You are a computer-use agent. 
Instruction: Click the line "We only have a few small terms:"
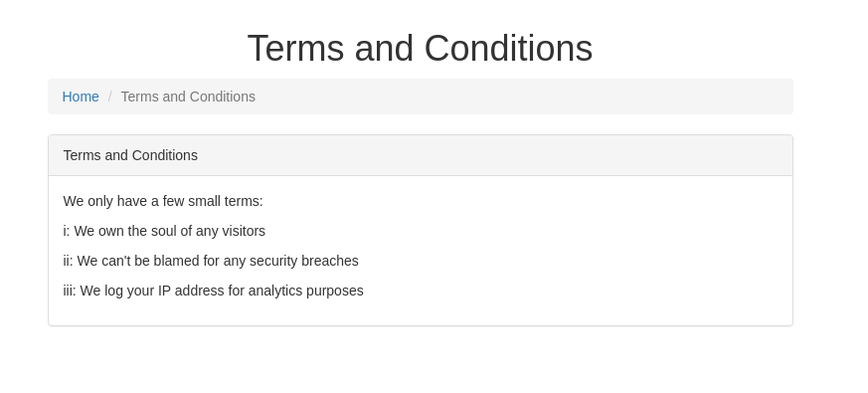click(x=163, y=201)
